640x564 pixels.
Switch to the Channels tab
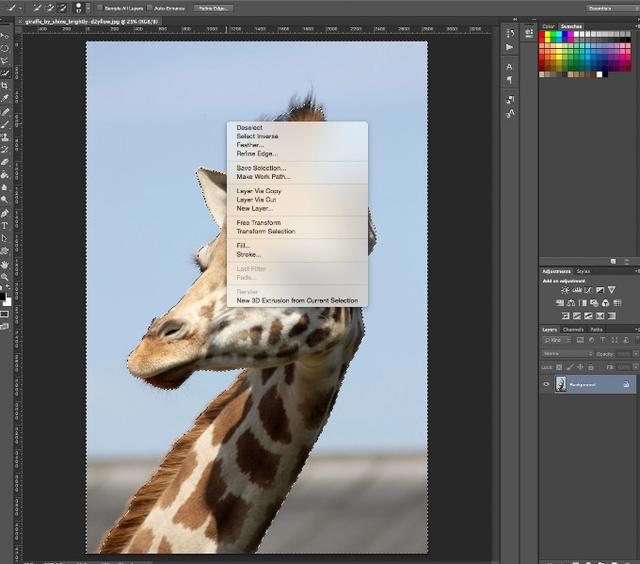pos(573,329)
